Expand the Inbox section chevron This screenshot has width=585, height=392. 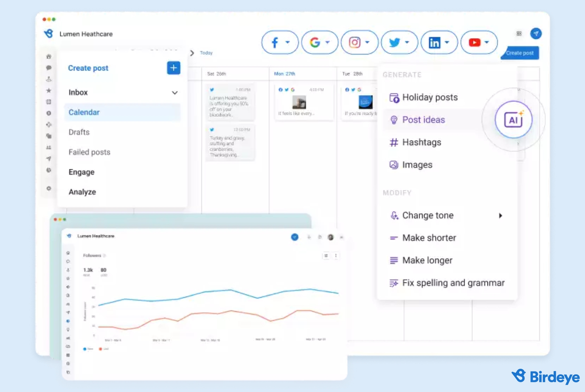point(175,93)
